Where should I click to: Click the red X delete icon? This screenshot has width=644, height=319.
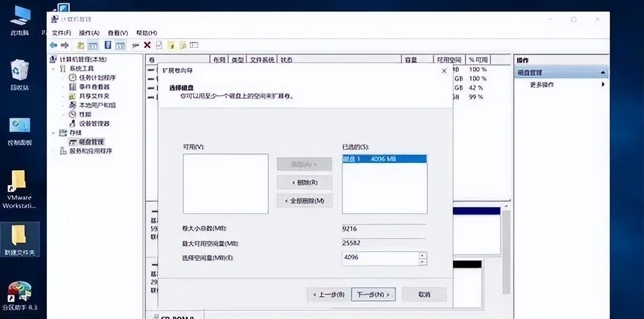coord(147,45)
